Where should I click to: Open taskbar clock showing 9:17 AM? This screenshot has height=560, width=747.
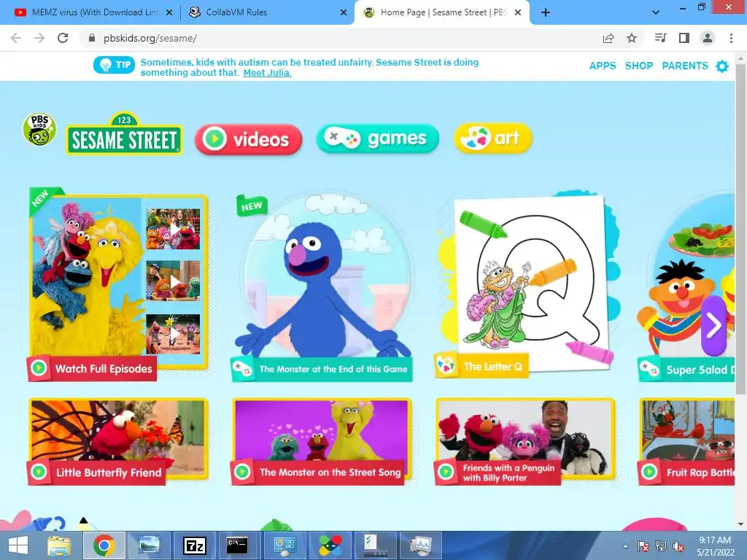(x=716, y=546)
